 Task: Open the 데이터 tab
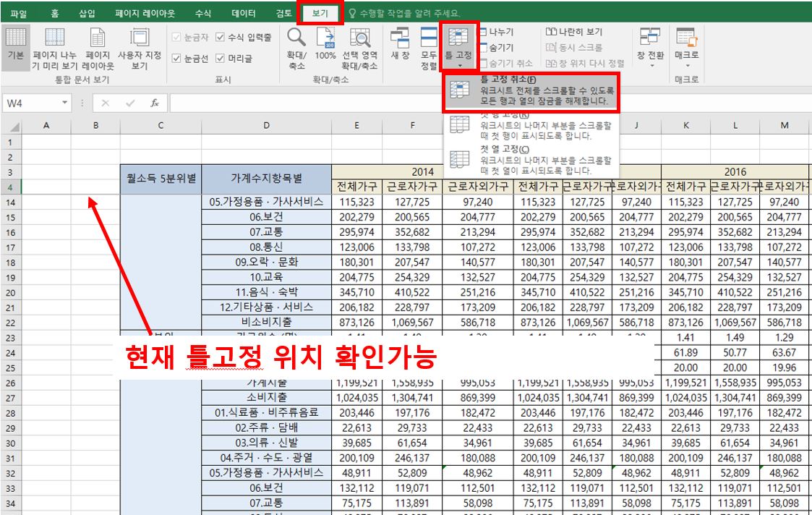244,14
